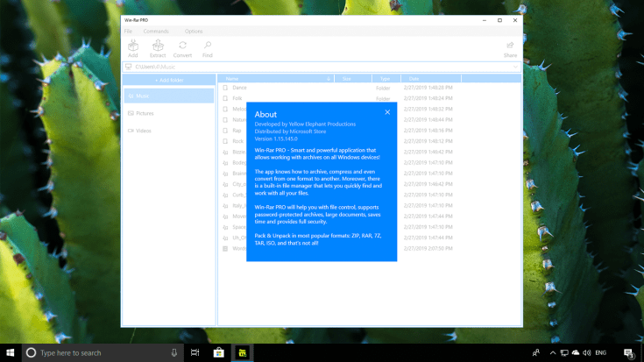Click the Windows taskbar search box
644x362 pixels.
coord(96,352)
